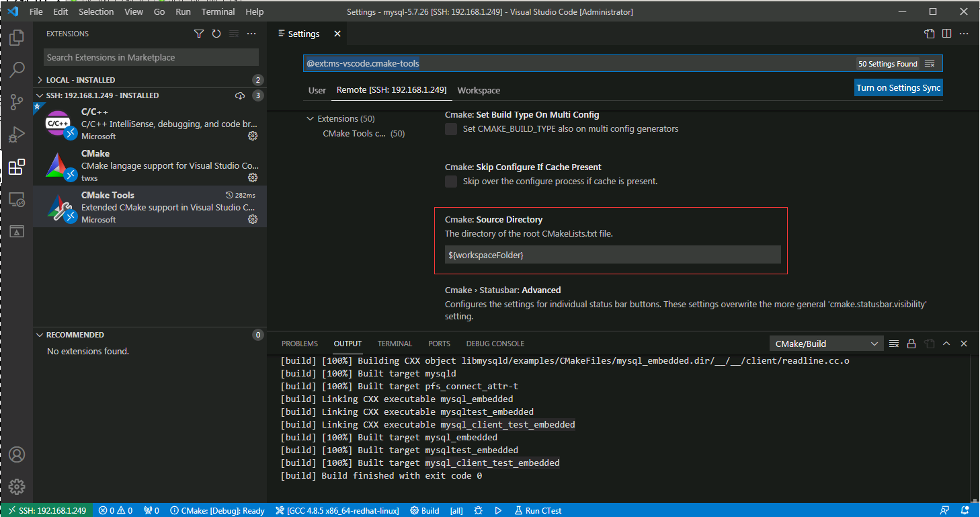
Task: Clear the Output panel
Action: pyautogui.click(x=894, y=344)
